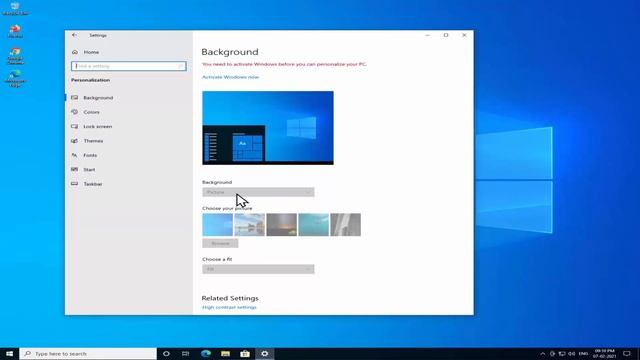Select Start in Personalization sidebar
Viewport: 640px width, 360px height.
tap(89, 170)
